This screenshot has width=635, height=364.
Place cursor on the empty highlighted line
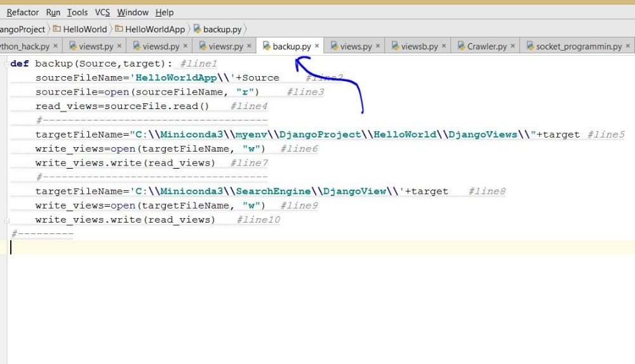pos(321,247)
